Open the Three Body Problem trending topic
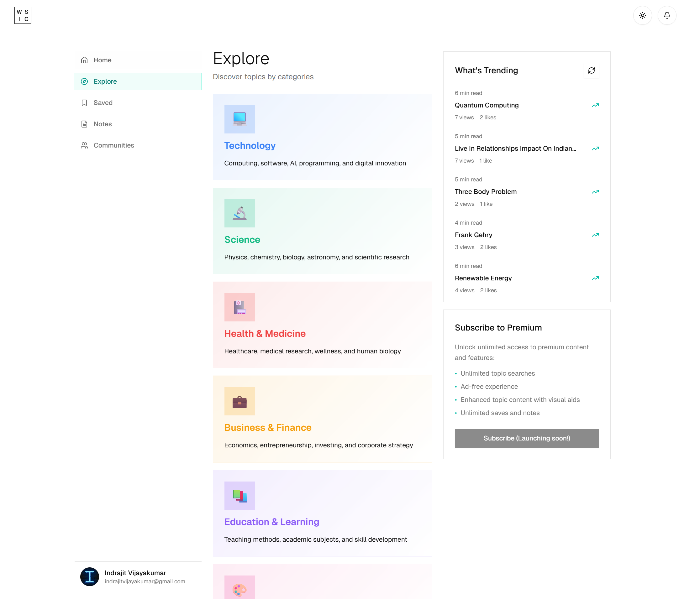700x599 pixels. pos(486,191)
